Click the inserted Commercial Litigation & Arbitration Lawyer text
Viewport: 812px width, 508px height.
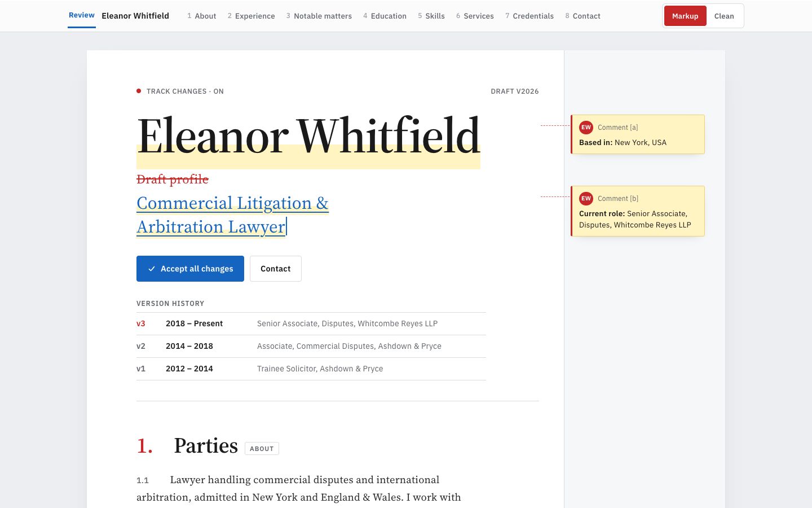click(232, 215)
